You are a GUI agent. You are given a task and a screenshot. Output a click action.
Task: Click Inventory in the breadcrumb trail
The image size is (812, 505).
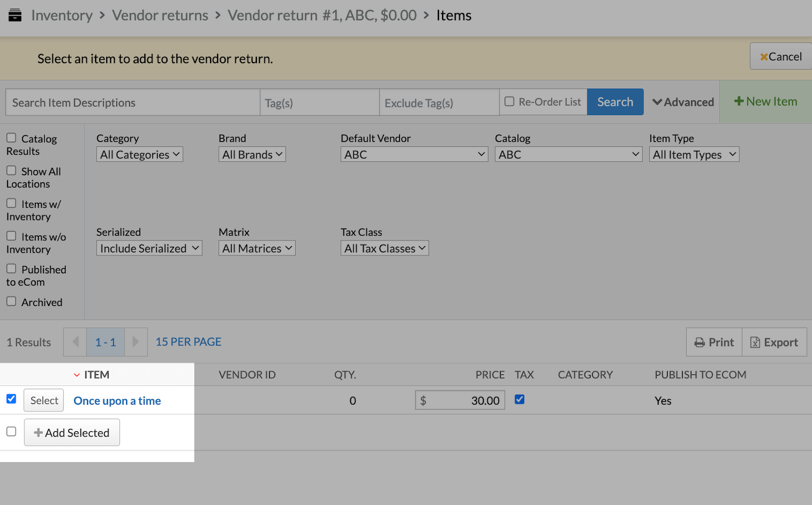click(62, 15)
